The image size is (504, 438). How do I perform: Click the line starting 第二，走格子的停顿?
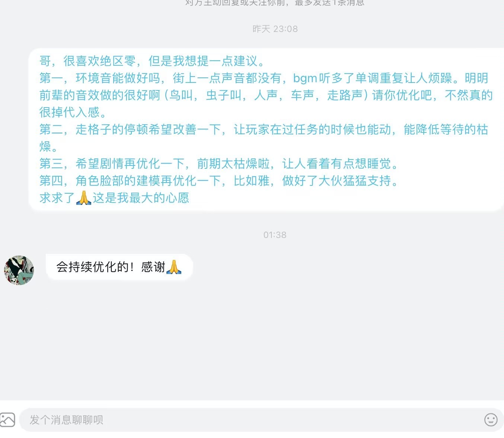(264, 129)
